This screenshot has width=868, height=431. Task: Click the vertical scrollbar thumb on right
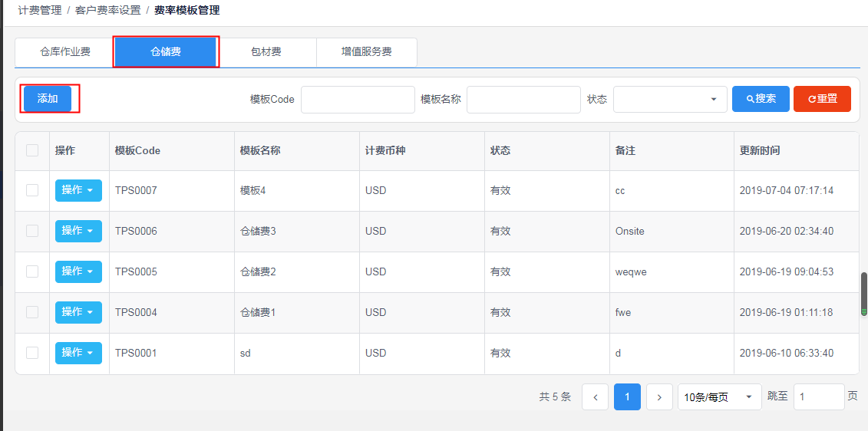(864, 294)
